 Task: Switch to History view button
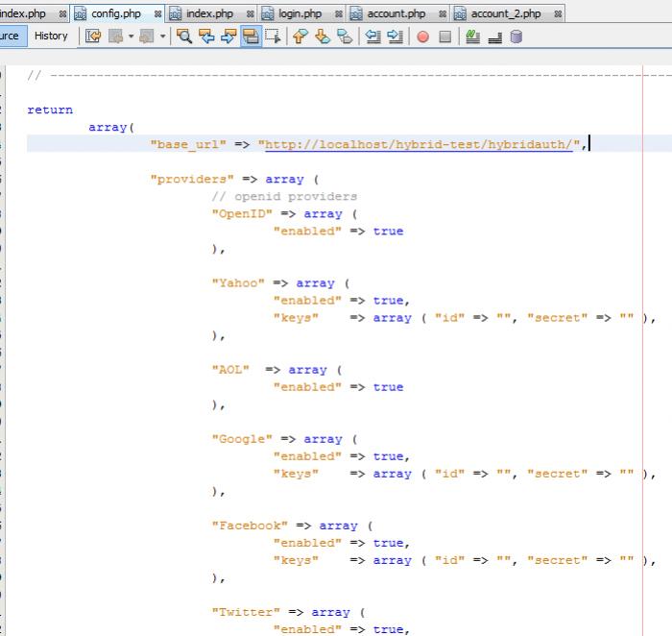(51, 36)
